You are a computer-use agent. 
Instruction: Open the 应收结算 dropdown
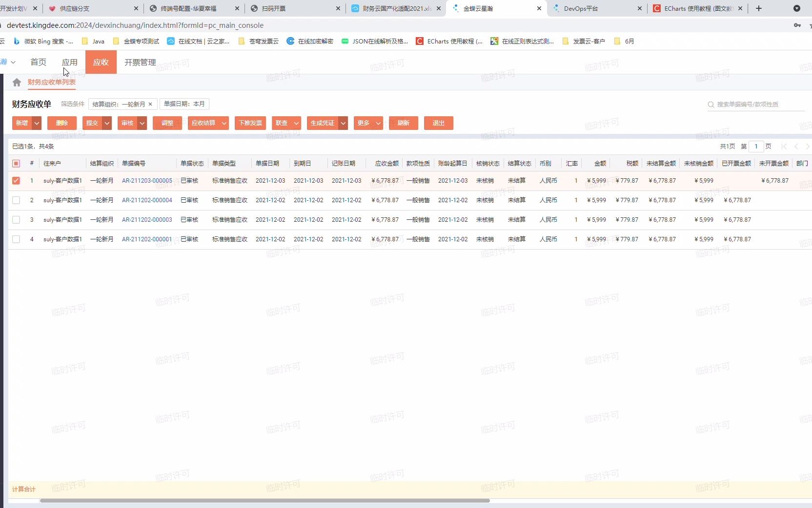click(x=208, y=123)
